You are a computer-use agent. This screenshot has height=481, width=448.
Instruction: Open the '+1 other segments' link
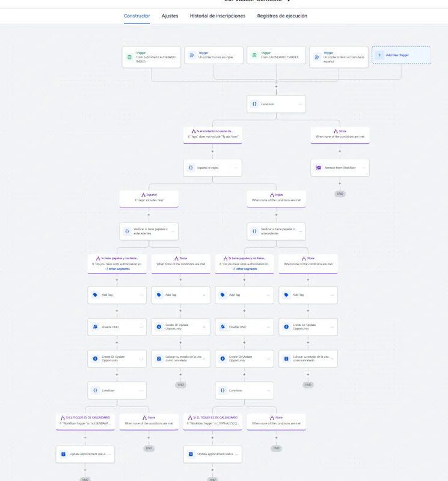pyautogui.click(x=116, y=268)
